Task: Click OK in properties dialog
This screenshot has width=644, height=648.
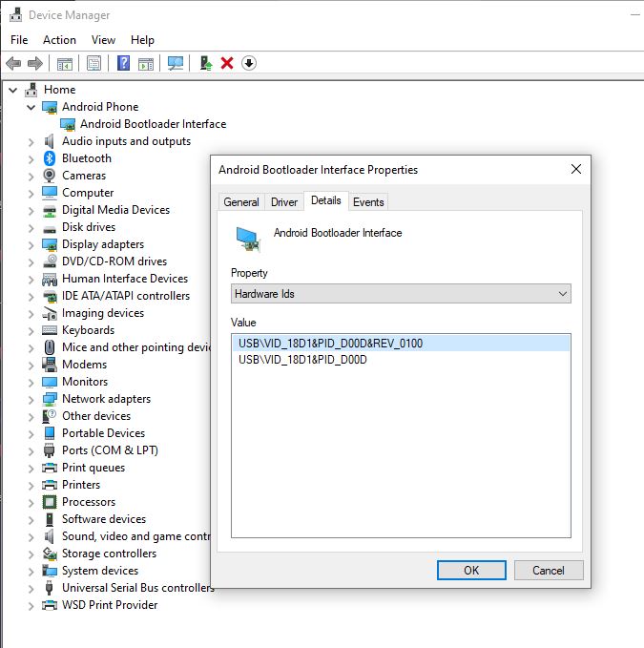Action: point(471,571)
